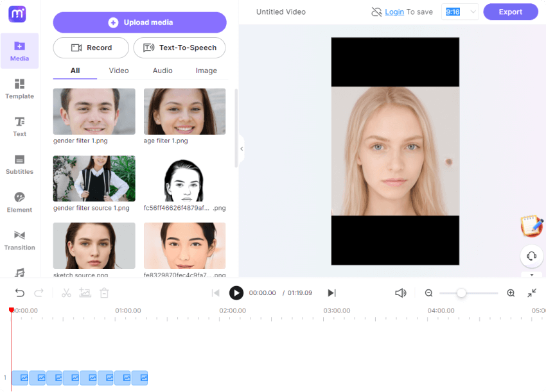Click the Undo arrow
The width and height of the screenshot is (546, 392).
pyautogui.click(x=20, y=293)
